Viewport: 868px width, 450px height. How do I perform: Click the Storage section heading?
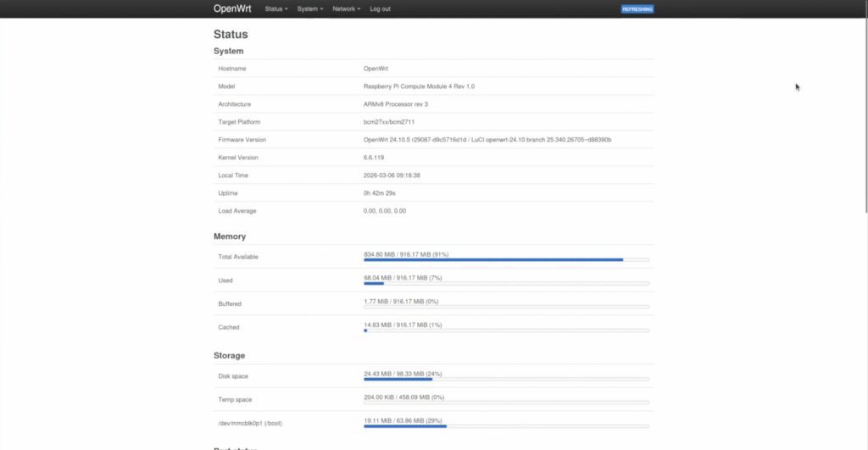click(229, 355)
